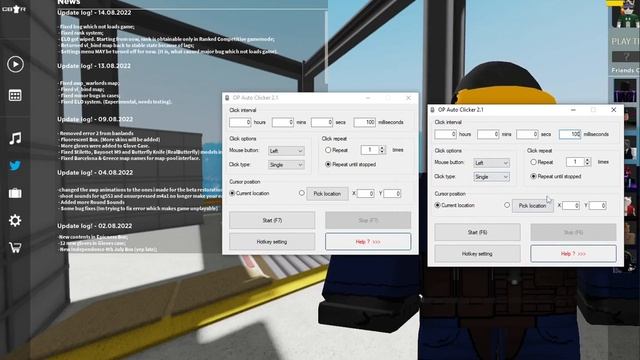Open Mouse button dropdown in the F7 Auto Clicker window
Viewport: 640px width, 360px height.
pyautogui.click(x=286, y=151)
